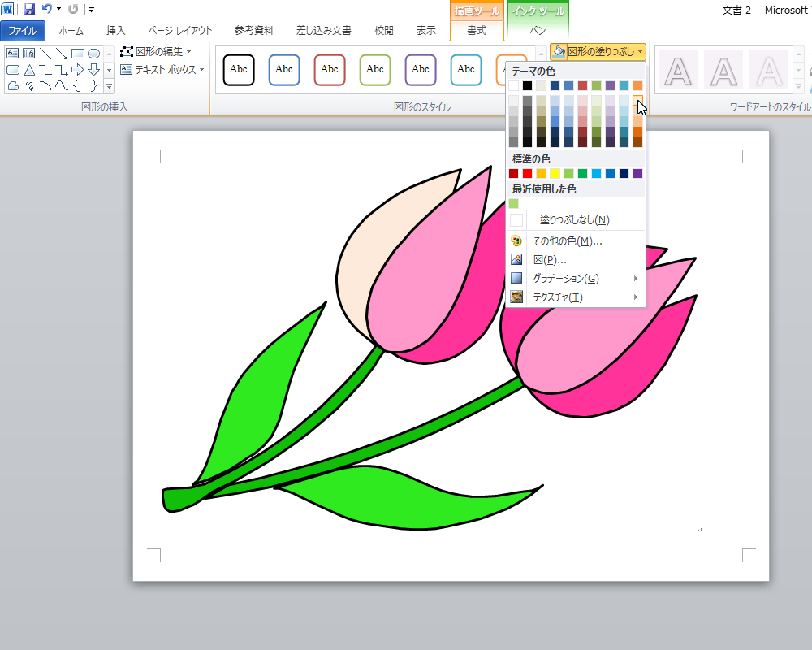The image size is (812, 650).
Task: Choose the straight line shape
Action: tap(45, 54)
